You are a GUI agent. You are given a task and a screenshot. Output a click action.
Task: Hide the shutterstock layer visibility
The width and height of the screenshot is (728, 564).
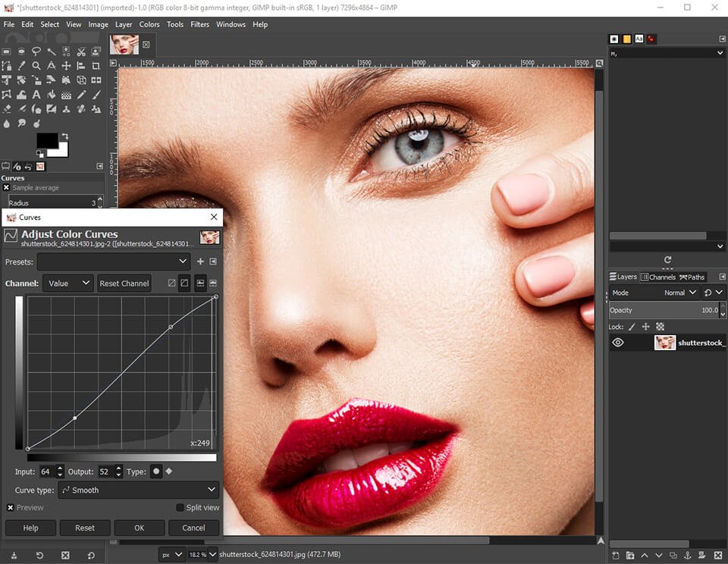[617, 342]
